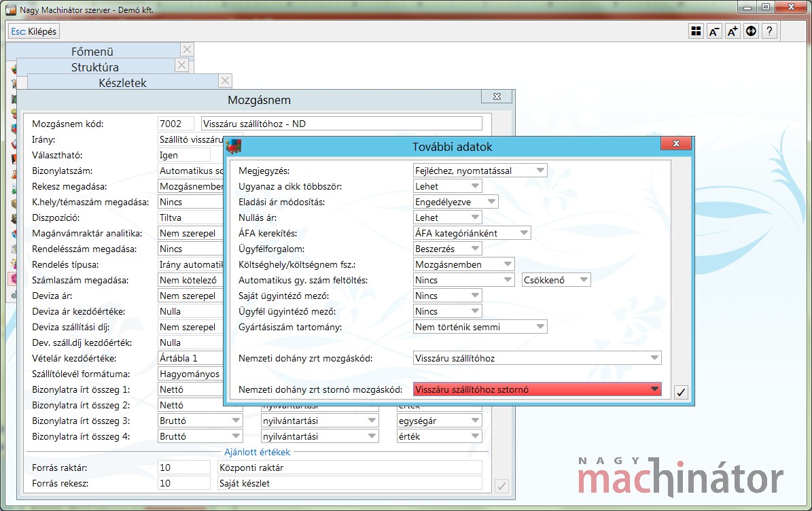The height and width of the screenshot is (511, 812).
Task: Click the Visszáru szállítóhoz - ND name field
Action: coord(341,124)
